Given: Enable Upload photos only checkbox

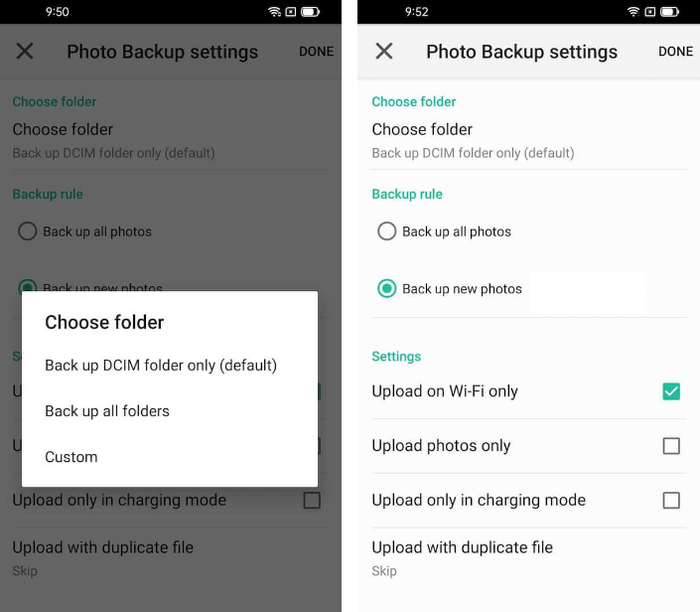Looking at the screenshot, I should coord(671,446).
